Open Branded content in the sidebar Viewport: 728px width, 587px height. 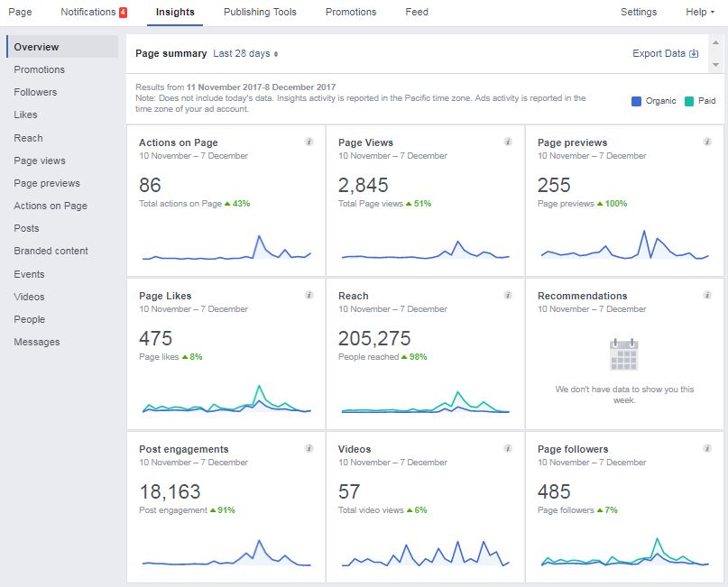51,251
